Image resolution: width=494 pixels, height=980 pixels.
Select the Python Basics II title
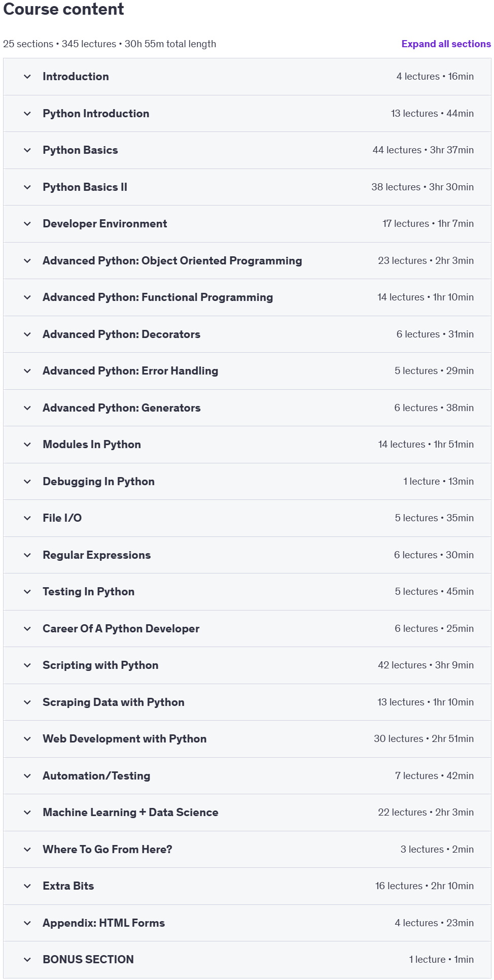[85, 187]
